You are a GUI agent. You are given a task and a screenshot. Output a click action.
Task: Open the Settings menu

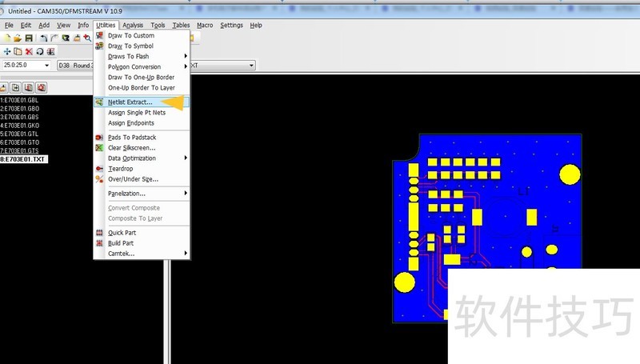(231, 26)
